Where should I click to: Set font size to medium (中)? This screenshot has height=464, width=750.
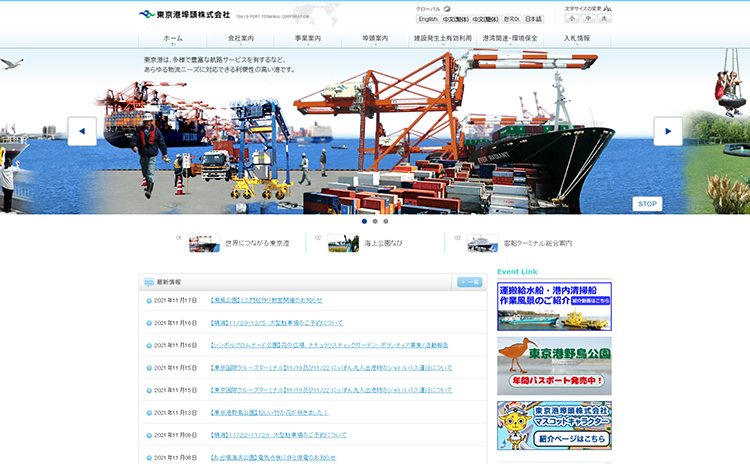click(587, 18)
